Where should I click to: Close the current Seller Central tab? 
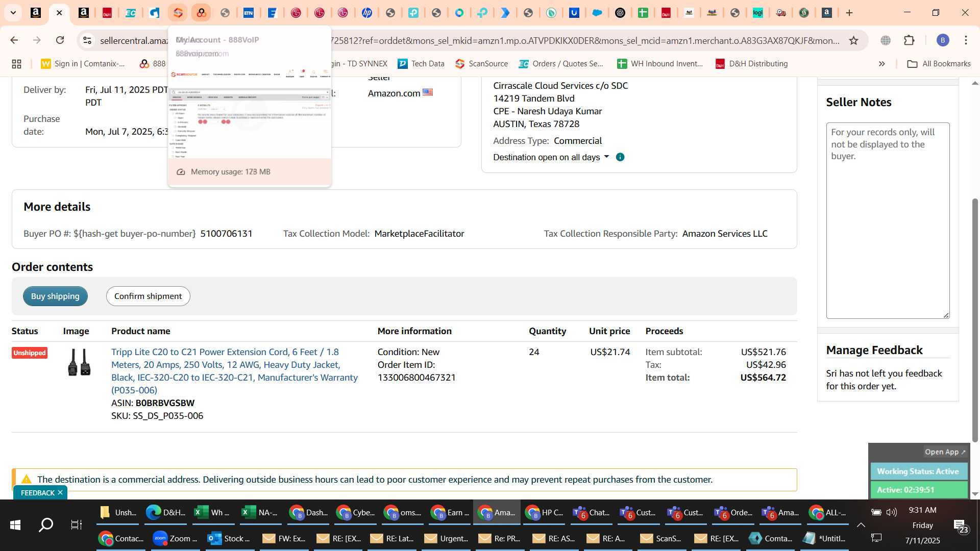coord(59,13)
